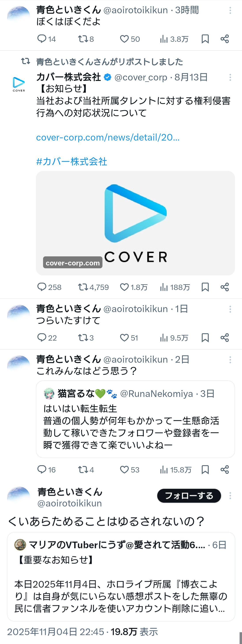This screenshot has width=242, height=644.
Task: Repost the Cover Corp post with 4,759 reposts
Action: 93,287
